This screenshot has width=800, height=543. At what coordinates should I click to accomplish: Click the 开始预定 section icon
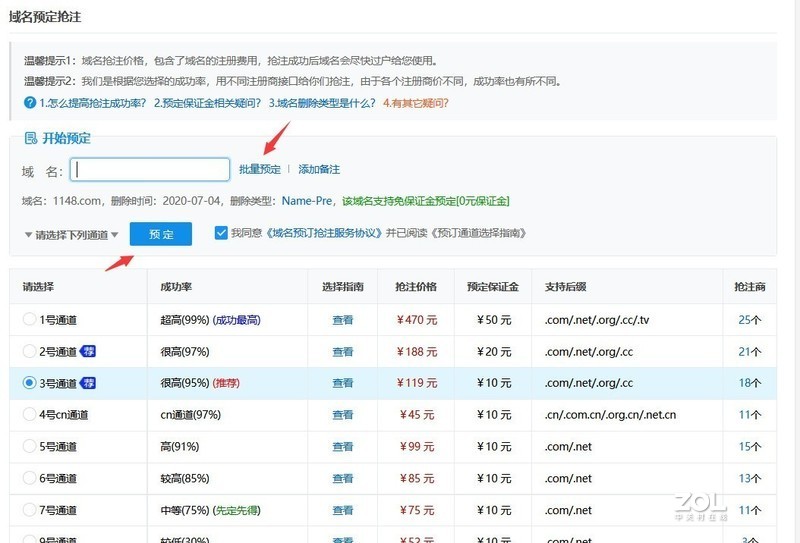point(31,138)
